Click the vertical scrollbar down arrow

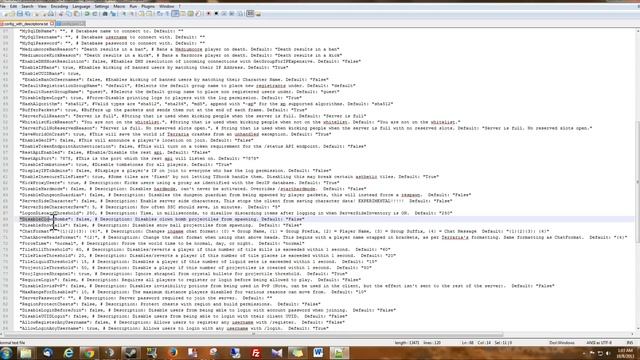tap(637, 328)
